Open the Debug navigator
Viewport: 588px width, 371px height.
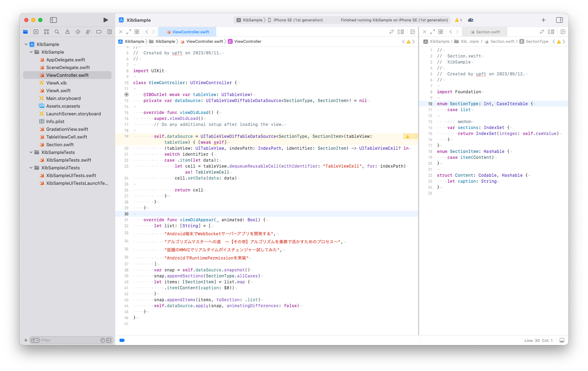88,32
